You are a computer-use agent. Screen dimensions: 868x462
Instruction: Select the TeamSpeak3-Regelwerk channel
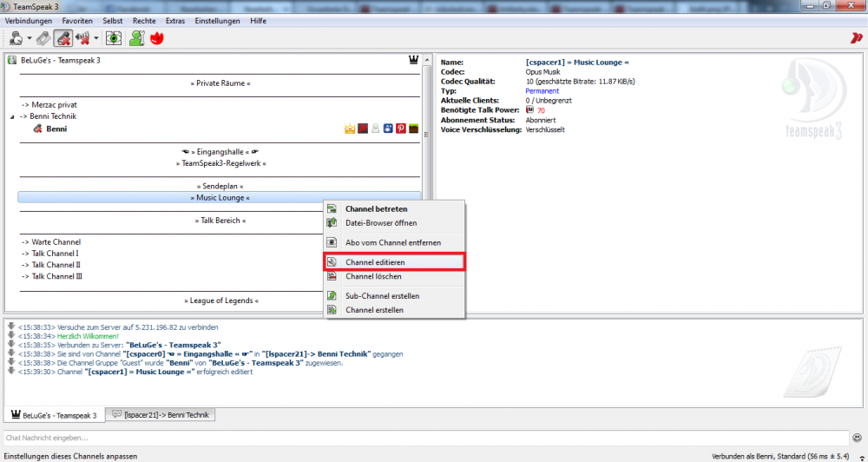pyautogui.click(x=220, y=163)
